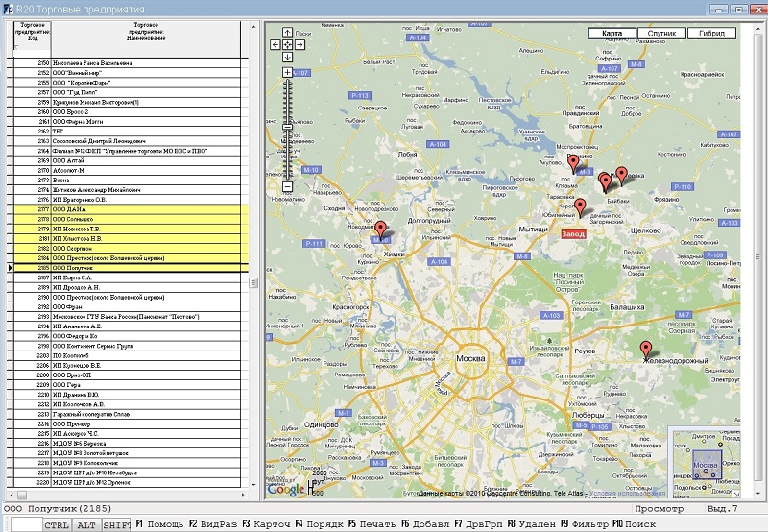768x532 pixels.
Task: Toggle the SHIFT modifier button
Action: [116, 525]
